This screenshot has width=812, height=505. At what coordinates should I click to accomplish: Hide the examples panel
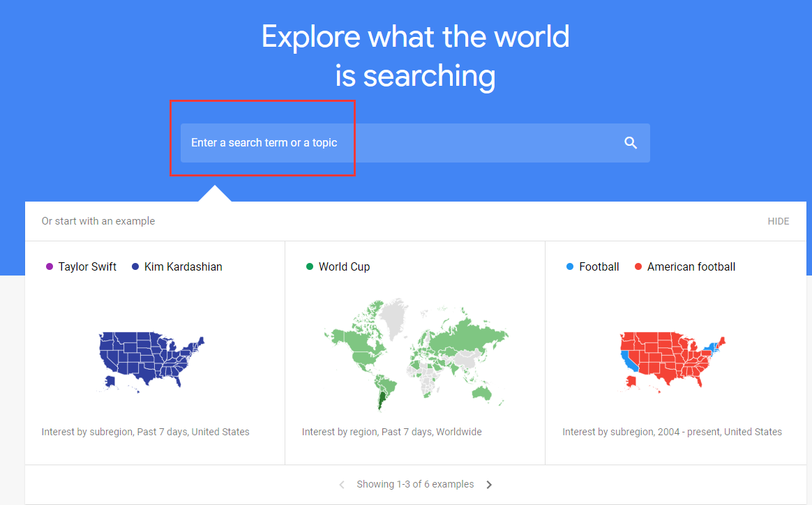(x=778, y=221)
